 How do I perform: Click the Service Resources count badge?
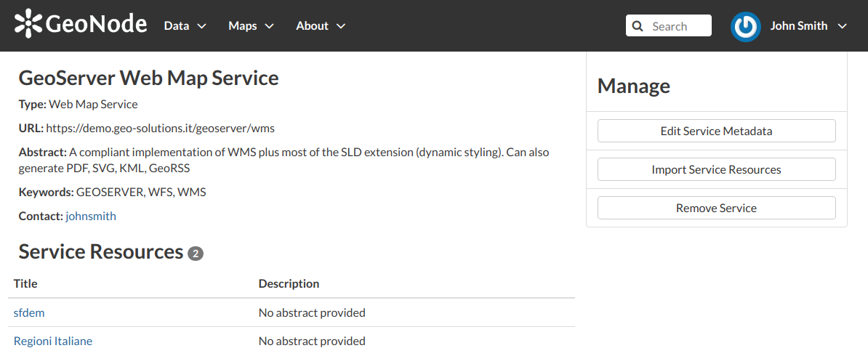click(x=196, y=254)
